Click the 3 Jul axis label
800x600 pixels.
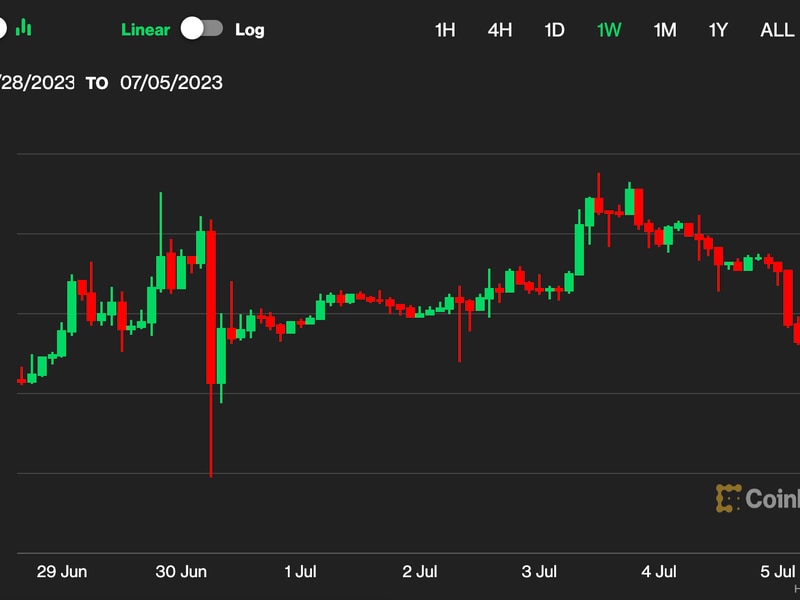tap(539, 571)
